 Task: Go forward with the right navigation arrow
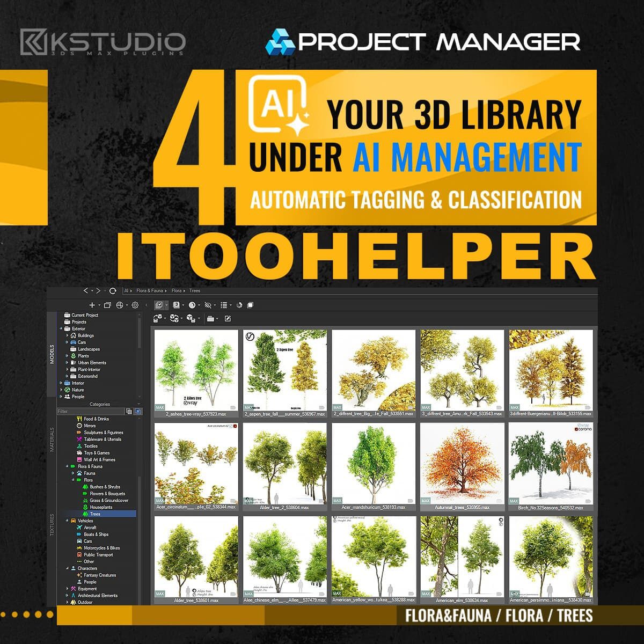click(x=98, y=291)
